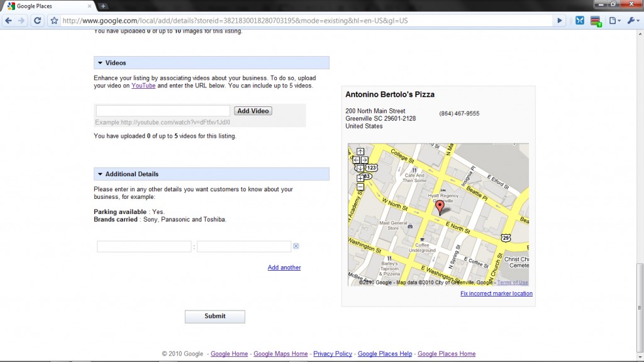Zoom out on the map
This screenshot has height=362, width=644.
pyautogui.click(x=360, y=187)
